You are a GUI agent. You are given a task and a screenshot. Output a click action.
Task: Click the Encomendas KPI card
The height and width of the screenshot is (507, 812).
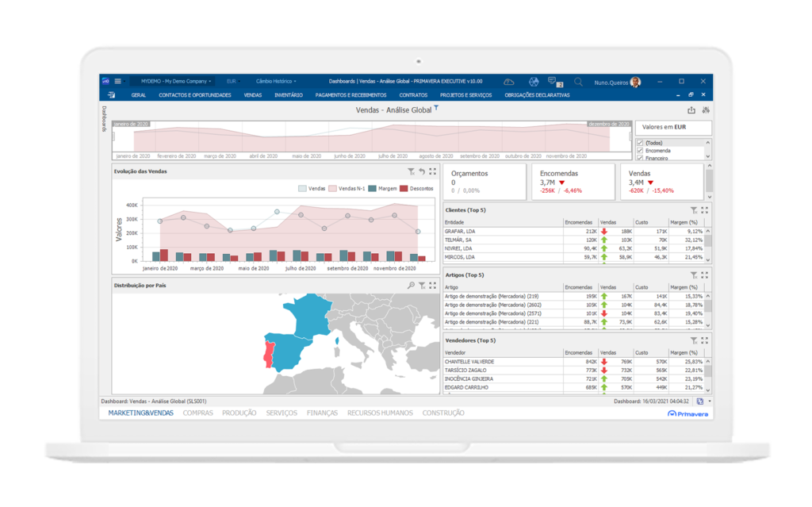[573, 182]
